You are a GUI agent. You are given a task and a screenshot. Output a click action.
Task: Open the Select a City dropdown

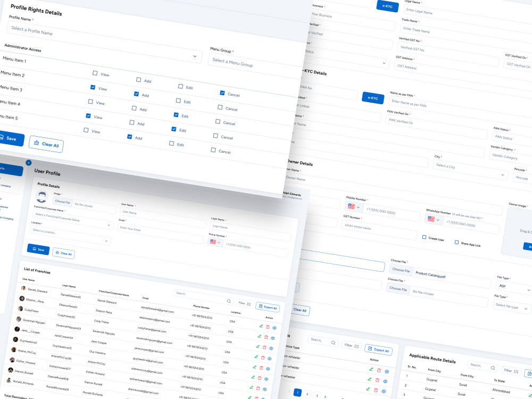pyautogui.click(x=470, y=170)
